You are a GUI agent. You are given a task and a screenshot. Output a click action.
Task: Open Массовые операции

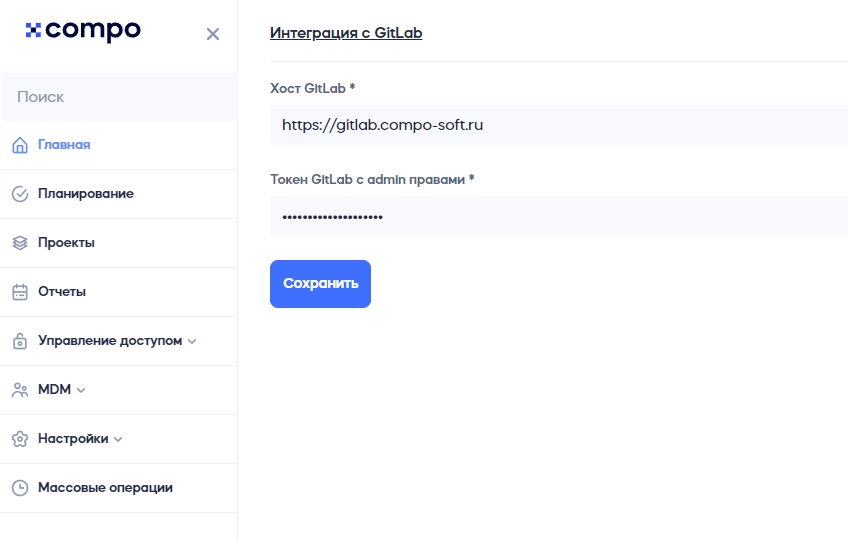[x=105, y=488]
